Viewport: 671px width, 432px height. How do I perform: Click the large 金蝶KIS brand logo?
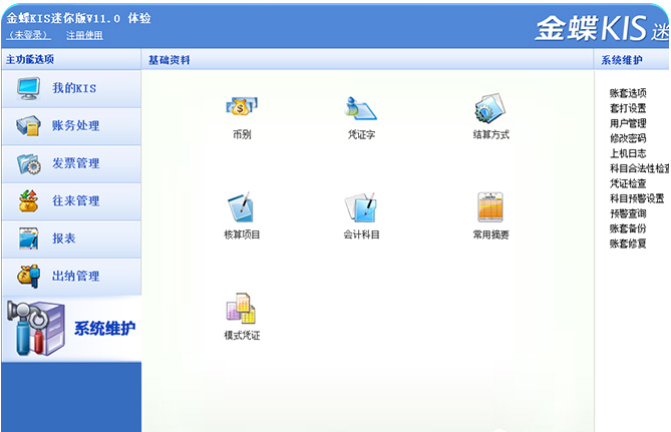(x=591, y=28)
